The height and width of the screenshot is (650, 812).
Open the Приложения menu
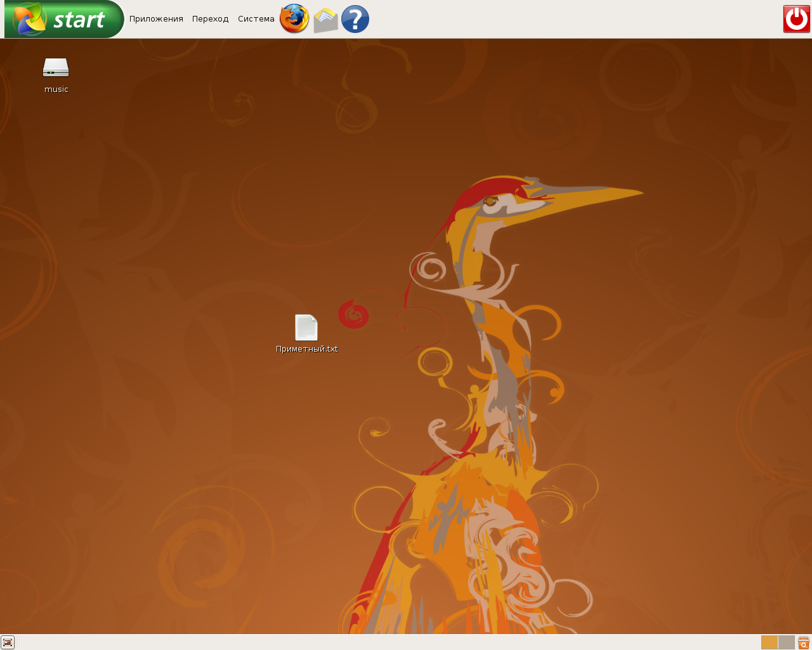pos(156,19)
